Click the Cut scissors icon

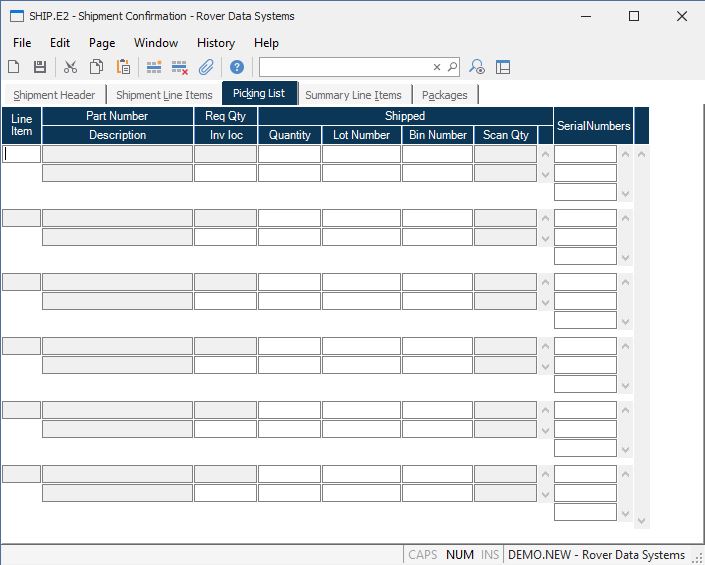tap(70, 67)
